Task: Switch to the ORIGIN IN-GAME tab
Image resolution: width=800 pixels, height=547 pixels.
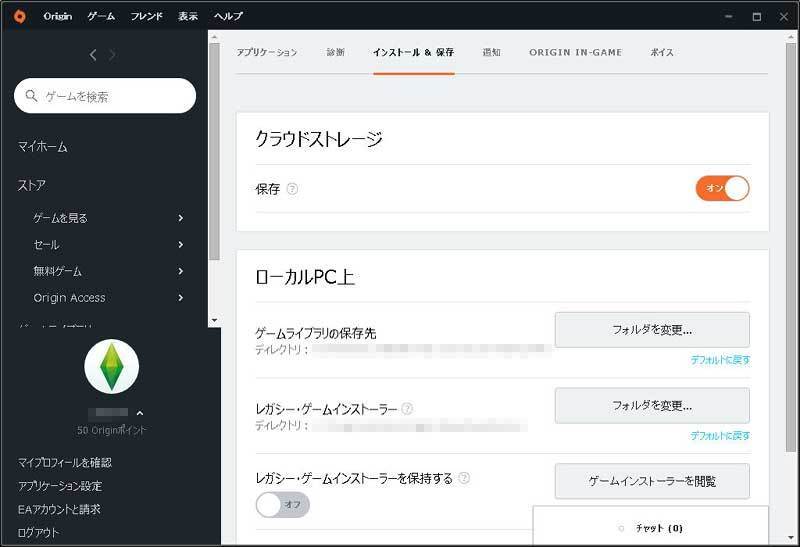Action: [575, 52]
